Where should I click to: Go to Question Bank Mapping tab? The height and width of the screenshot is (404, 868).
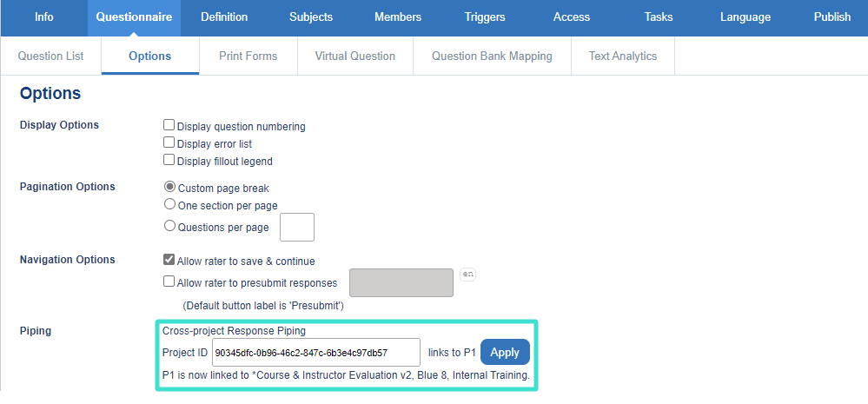pyautogui.click(x=492, y=56)
